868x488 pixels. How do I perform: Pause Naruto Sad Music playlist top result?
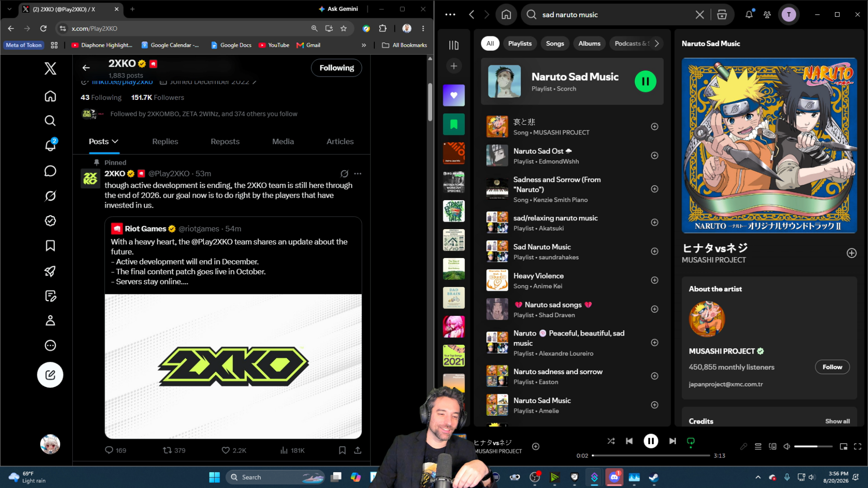click(x=645, y=81)
